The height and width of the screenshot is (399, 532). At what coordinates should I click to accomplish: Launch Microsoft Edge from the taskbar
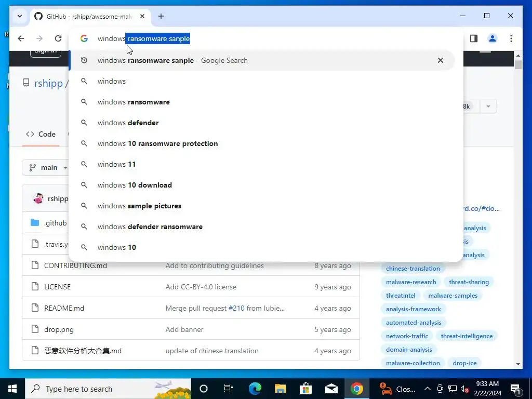(255, 389)
